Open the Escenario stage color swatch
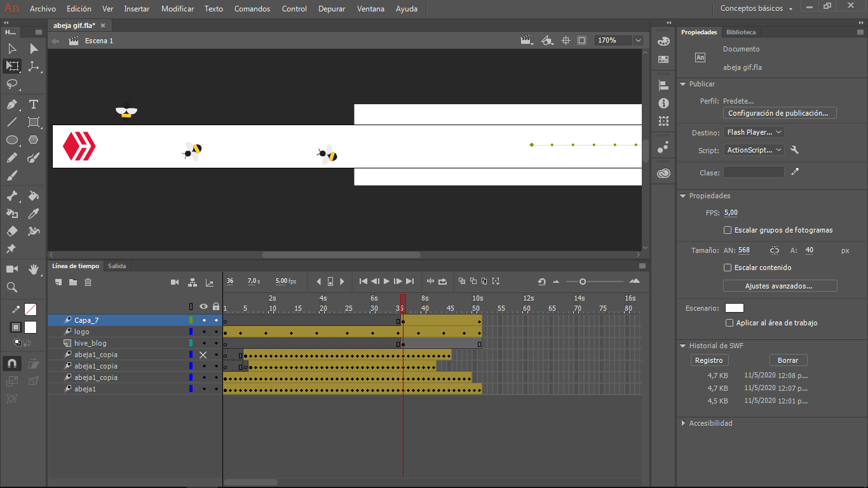Image resolution: width=868 pixels, height=488 pixels. [x=735, y=308]
